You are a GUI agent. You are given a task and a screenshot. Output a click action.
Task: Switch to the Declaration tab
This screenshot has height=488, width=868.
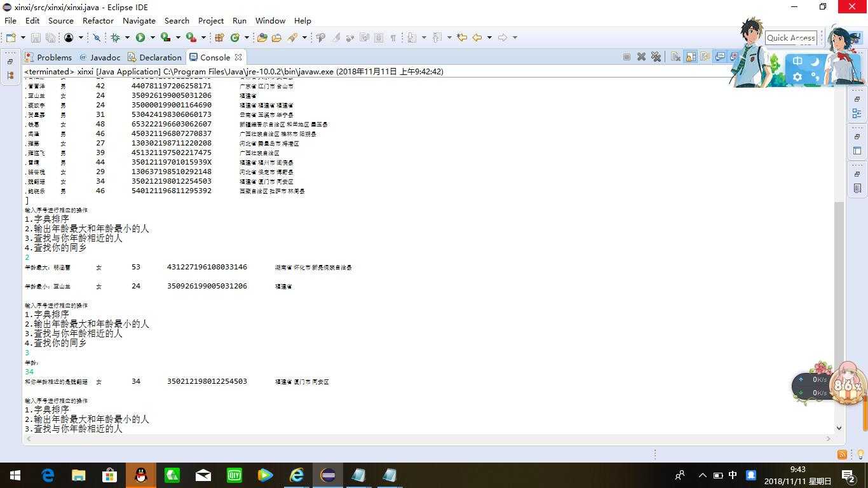tap(154, 57)
